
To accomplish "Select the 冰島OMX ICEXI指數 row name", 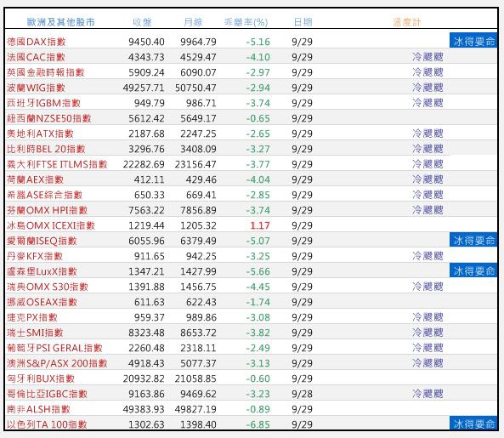I will 51,225.
